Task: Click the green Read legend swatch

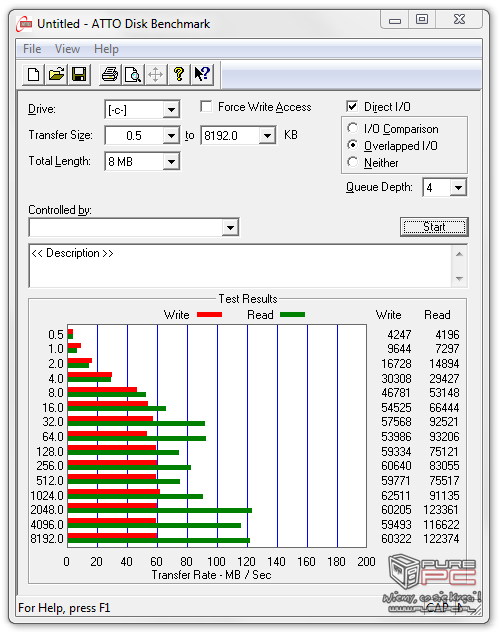Action: [x=293, y=315]
